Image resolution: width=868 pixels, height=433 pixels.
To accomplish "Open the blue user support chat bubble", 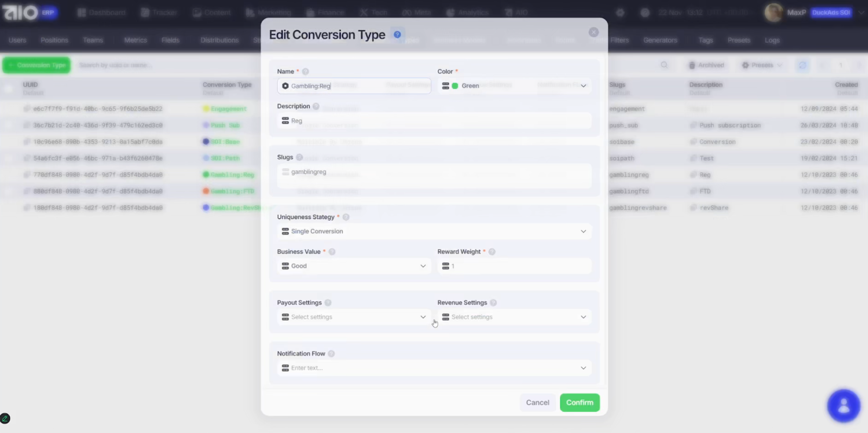I will [843, 405].
